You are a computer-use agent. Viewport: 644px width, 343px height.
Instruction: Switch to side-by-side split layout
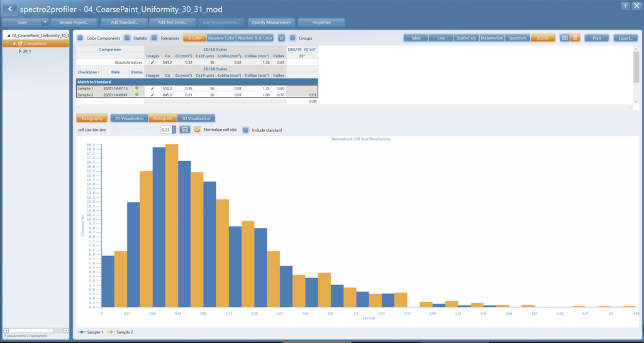[565, 38]
